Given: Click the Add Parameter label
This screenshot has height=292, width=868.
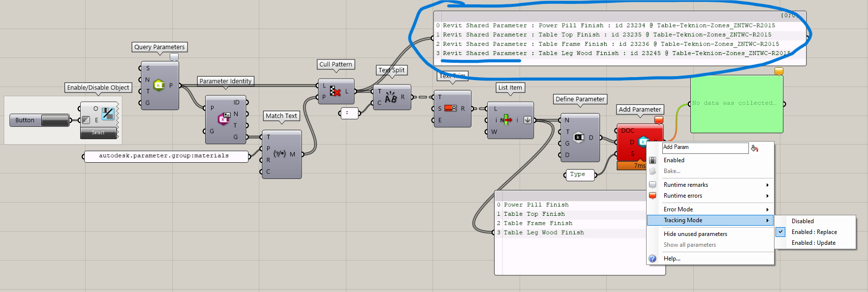Looking at the screenshot, I should [640, 110].
